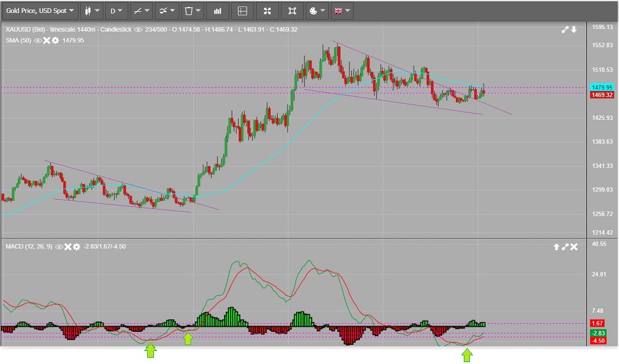Image resolution: width=619 pixels, height=364 pixels.
Task: Click the MACD (12, 26, 9) label
Action: pyautogui.click(x=29, y=247)
